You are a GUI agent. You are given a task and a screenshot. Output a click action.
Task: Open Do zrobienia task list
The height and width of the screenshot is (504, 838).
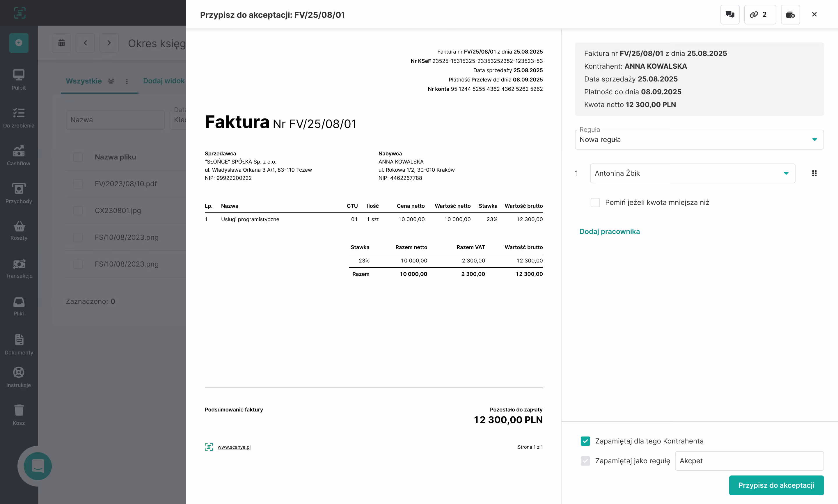19,118
